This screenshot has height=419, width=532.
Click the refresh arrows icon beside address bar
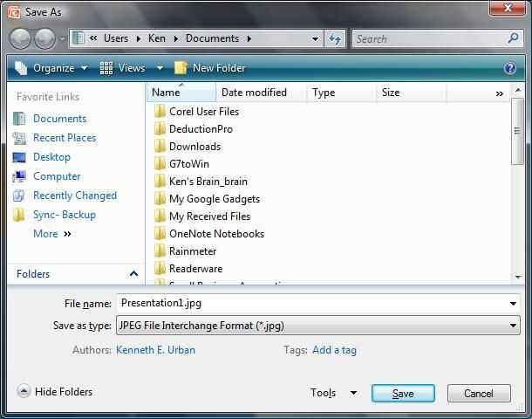coord(335,38)
